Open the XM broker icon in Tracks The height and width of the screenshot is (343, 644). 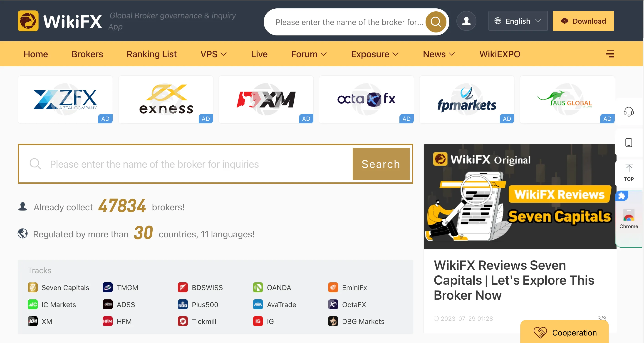point(33,321)
